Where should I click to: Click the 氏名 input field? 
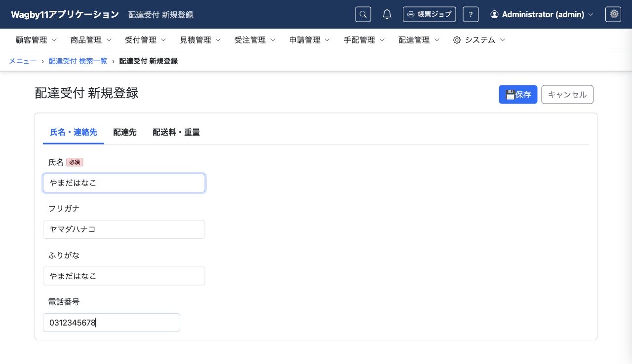pos(124,183)
